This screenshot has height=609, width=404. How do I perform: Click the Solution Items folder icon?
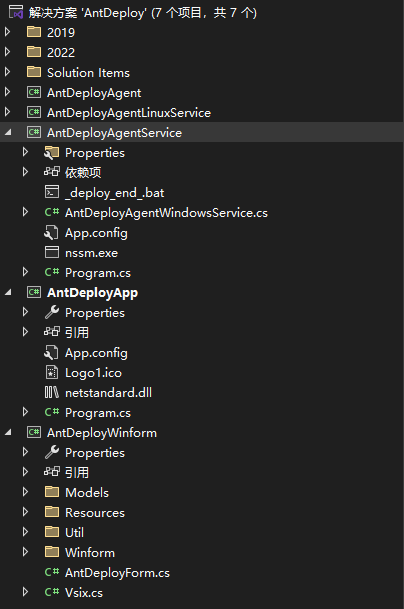[x=34, y=72]
